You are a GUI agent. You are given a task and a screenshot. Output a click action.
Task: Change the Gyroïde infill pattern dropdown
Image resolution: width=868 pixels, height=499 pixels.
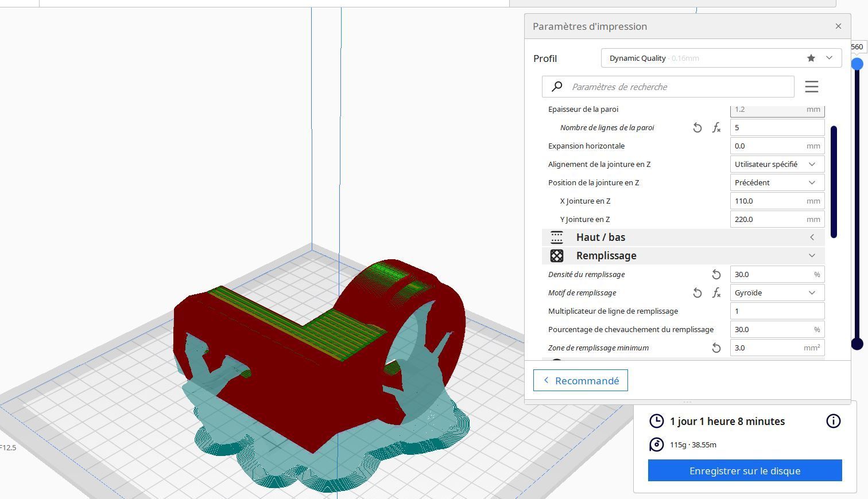point(777,293)
